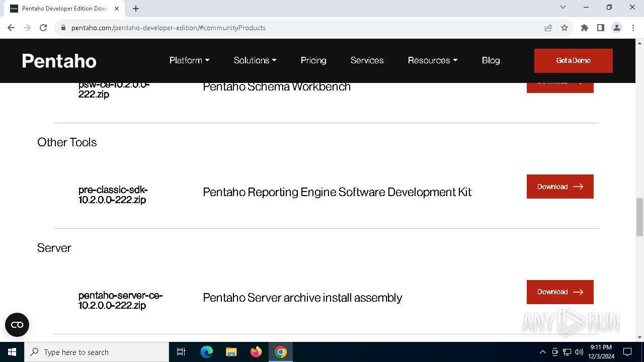Expand the Platform dropdown menu
The image size is (644, 362).
click(x=189, y=60)
